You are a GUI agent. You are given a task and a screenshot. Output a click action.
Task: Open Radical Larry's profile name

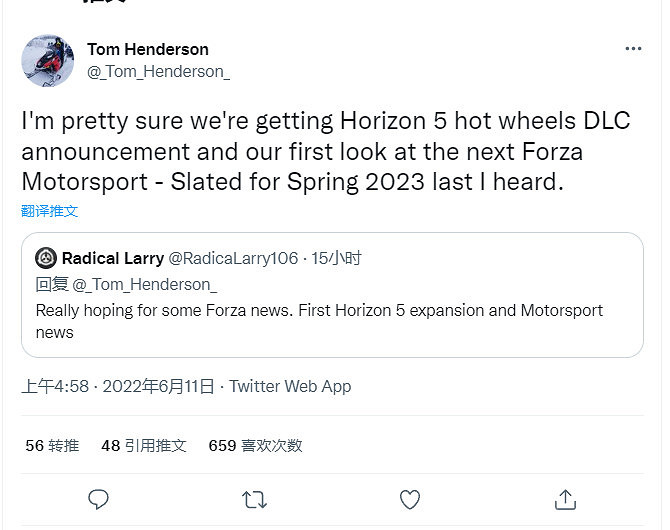coord(112,259)
